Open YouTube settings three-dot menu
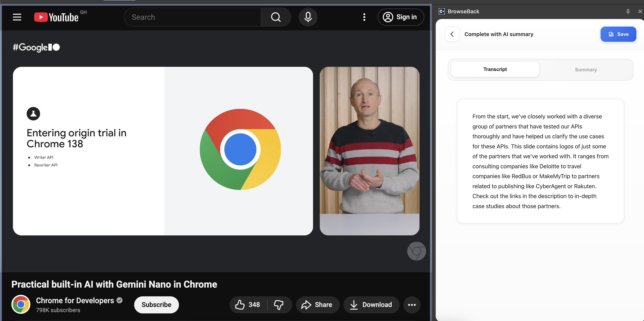 click(x=364, y=17)
